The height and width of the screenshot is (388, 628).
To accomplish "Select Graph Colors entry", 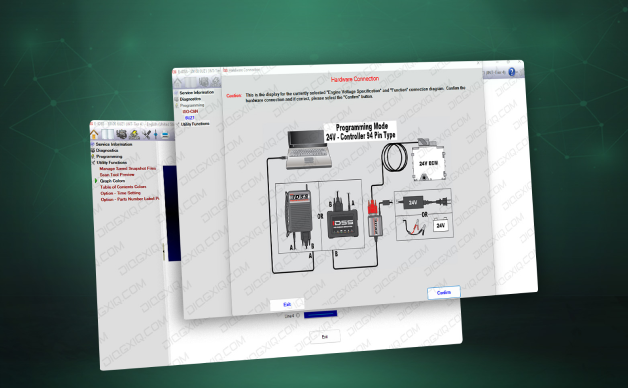I will tap(113, 181).
